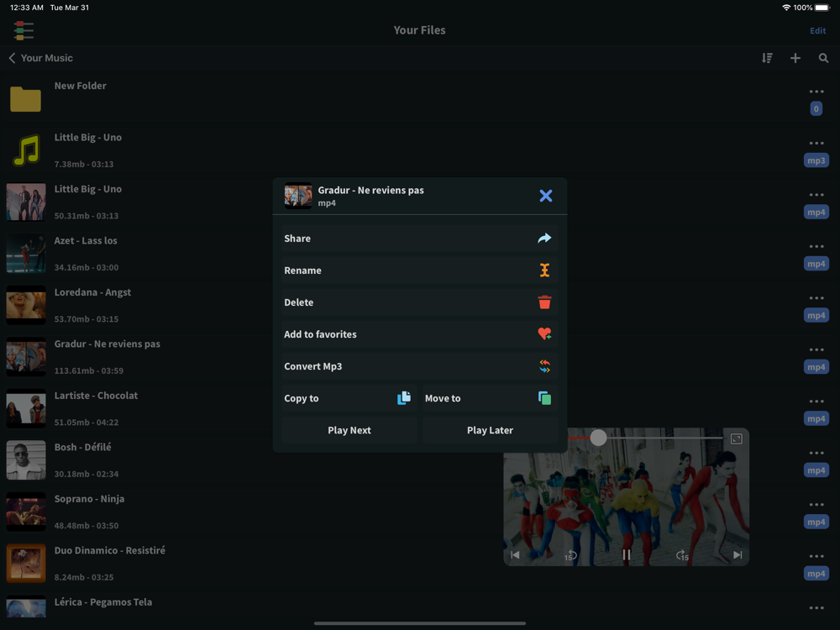Click the New Folder item count badge

pos(816,108)
